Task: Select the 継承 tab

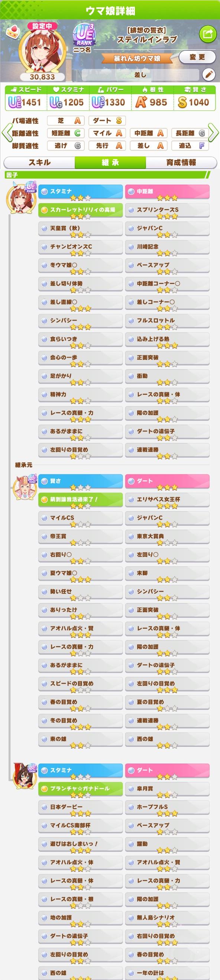Action: [x=110, y=162]
